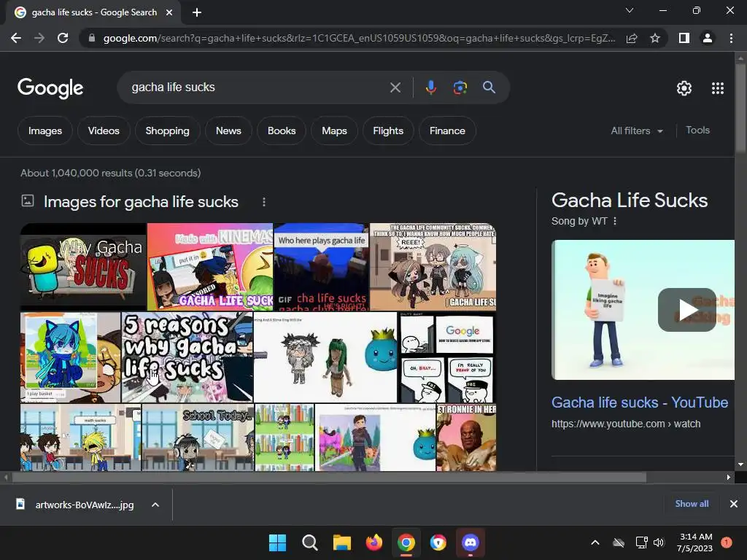Search by image with Google Lens
The height and width of the screenshot is (560, 747).
coord(460,87)
